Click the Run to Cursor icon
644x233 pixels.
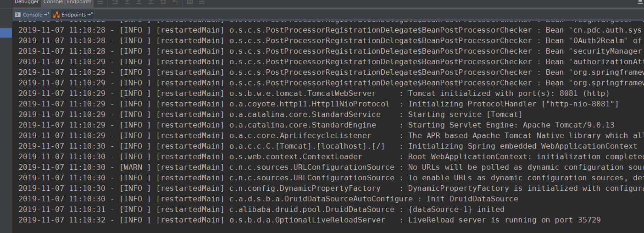[175, 2]
